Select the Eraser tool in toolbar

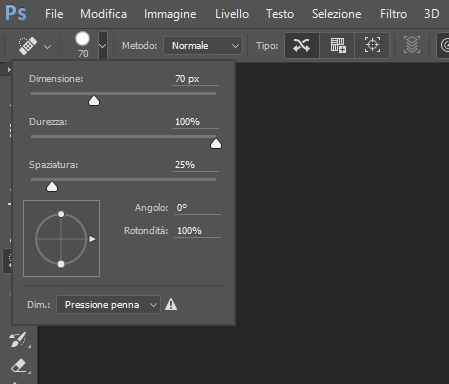[x=19, y=366]
